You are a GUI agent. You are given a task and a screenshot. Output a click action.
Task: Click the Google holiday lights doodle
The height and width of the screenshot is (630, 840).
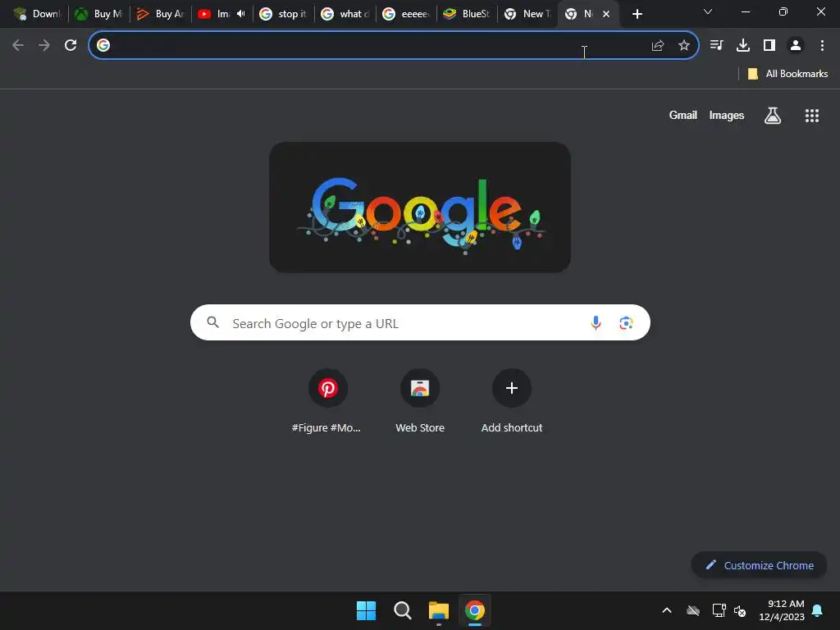[420, 208]
